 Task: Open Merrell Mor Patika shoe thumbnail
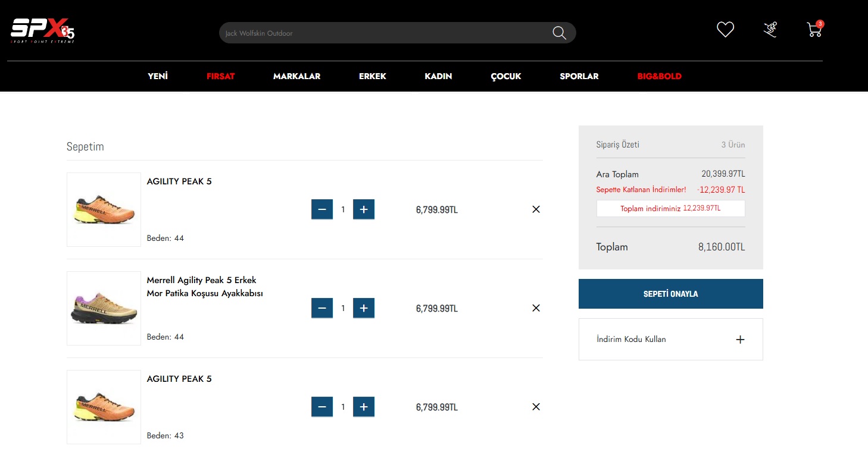click(104, 308)
